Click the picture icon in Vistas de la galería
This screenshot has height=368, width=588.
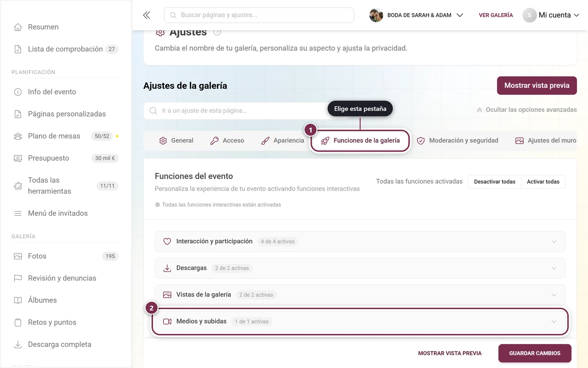(167, 295)
